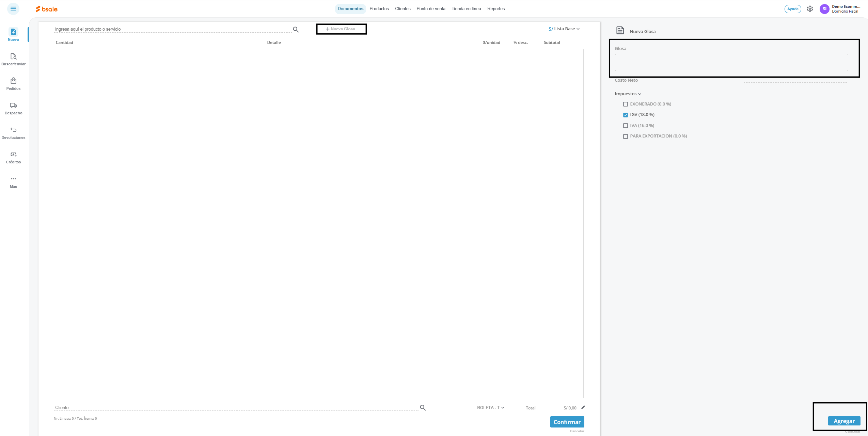Switch to the Productos menu
This screenshot has width=868, height=436.
(x=379, y=9)
